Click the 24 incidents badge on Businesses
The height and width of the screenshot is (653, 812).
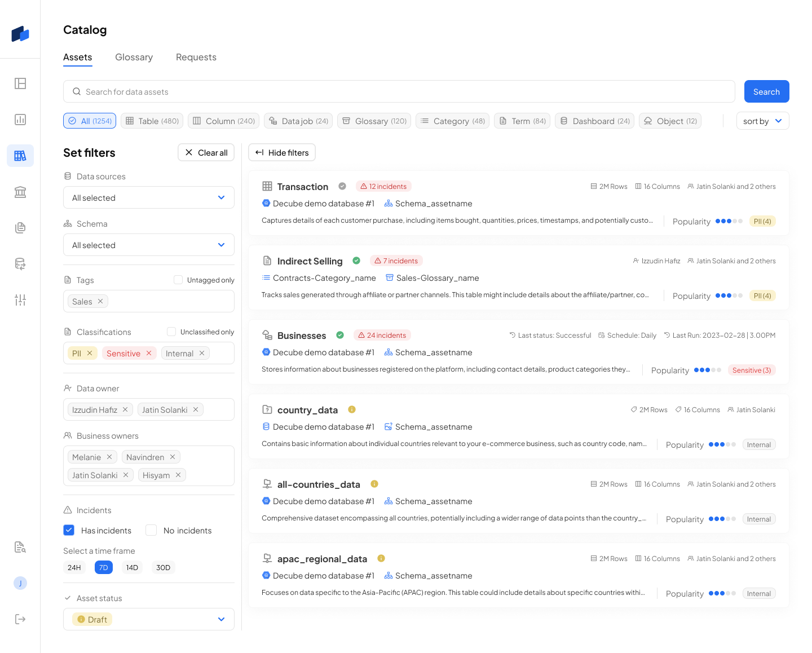pyautogui.click(x=382, y=335)
